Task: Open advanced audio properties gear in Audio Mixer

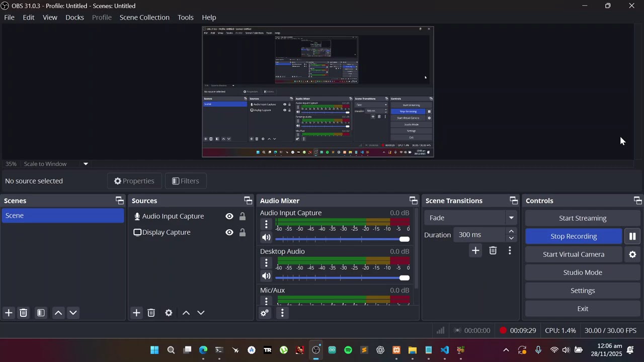Action: [265, 313]
